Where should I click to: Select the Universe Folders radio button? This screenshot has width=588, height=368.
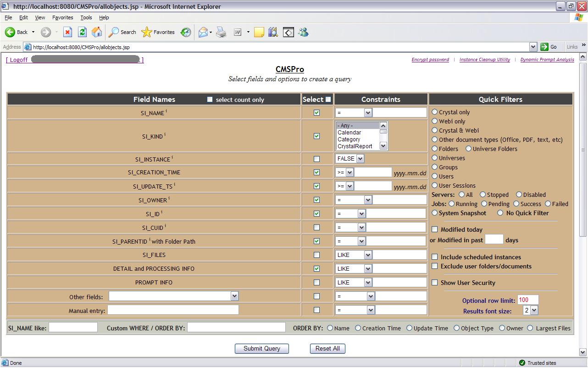pos(468,149)
